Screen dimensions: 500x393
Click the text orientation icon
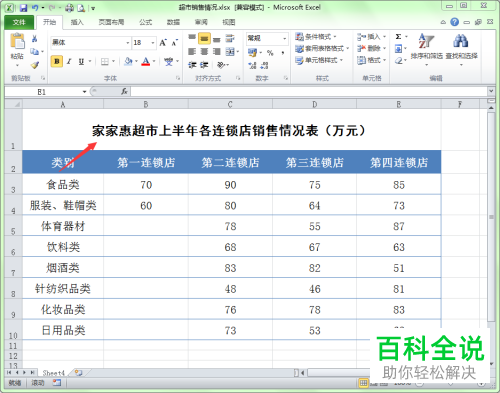tap(221, 65)
